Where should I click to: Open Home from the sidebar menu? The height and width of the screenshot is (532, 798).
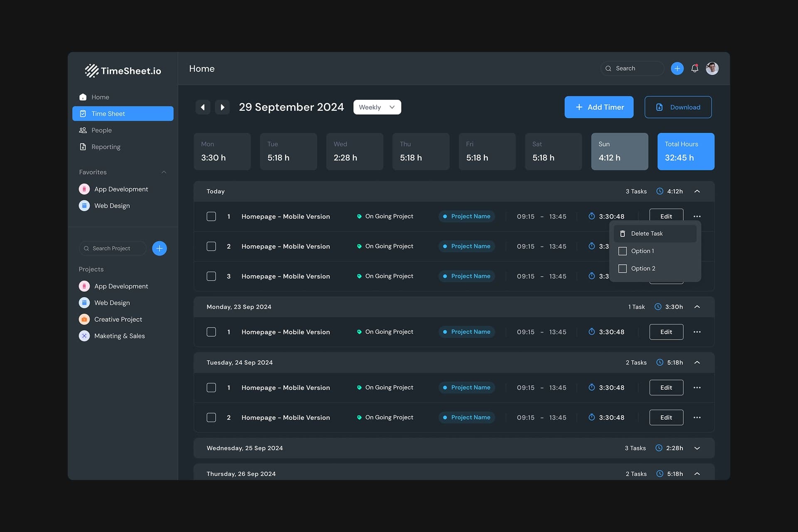tap(99, 97)
